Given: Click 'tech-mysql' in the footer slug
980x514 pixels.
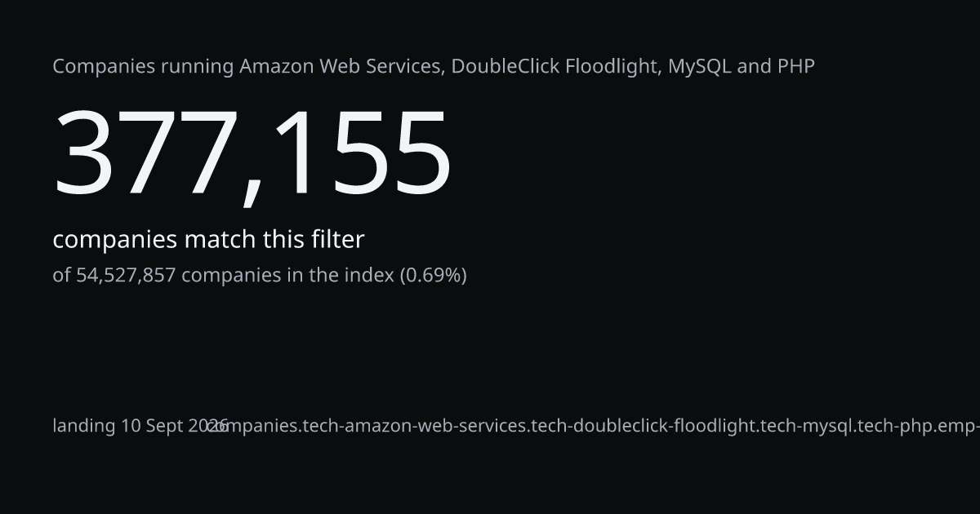Looking at the screenshot, I should pos(807,426).
